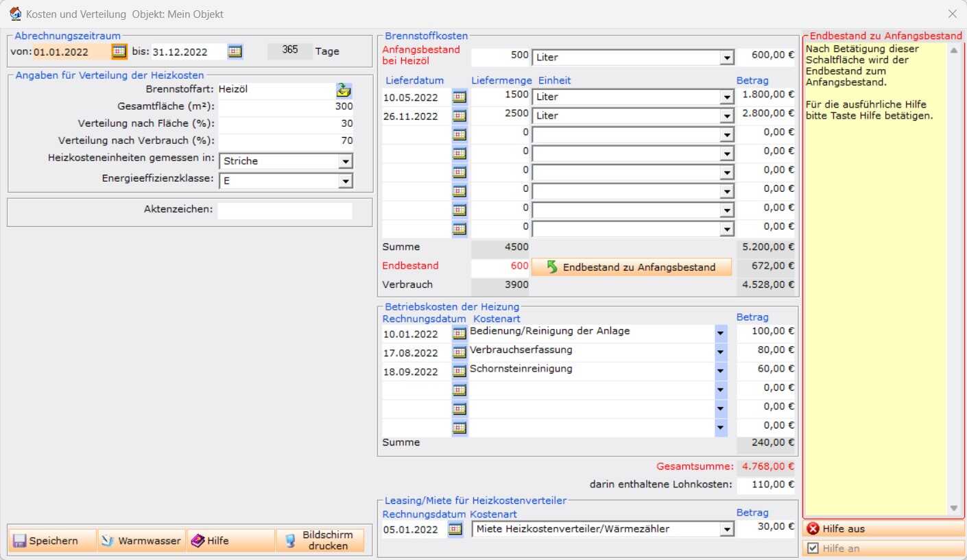Screen dimensions: 967x560
Task: Click Anfangsbestand quantity 500 field
Action: tap(501, 57)
